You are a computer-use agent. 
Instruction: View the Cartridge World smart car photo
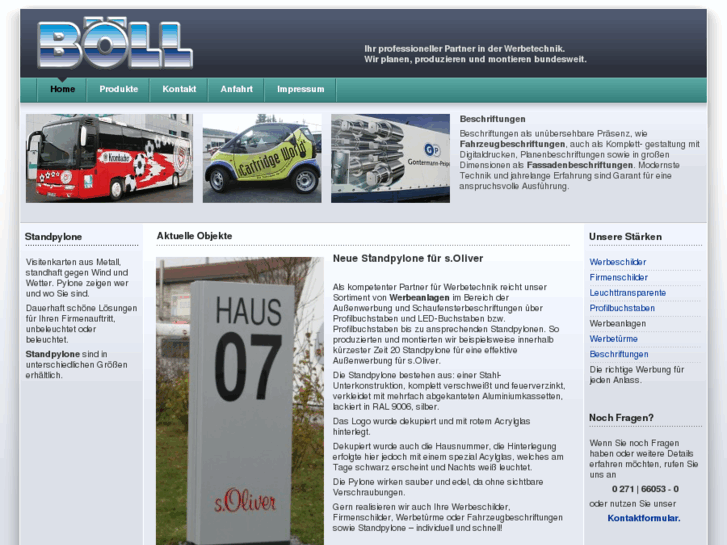coord(262,158)
